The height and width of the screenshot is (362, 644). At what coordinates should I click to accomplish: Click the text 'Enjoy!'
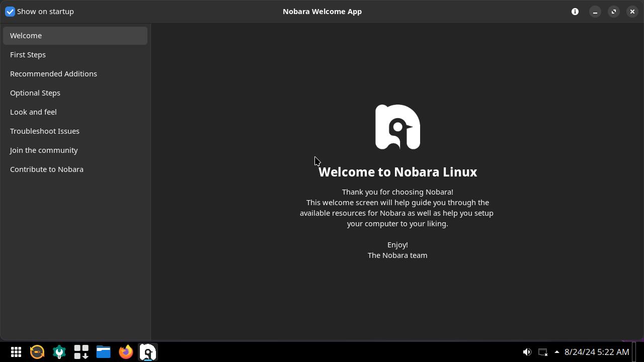pyautogui.click(x=397, y=245)
